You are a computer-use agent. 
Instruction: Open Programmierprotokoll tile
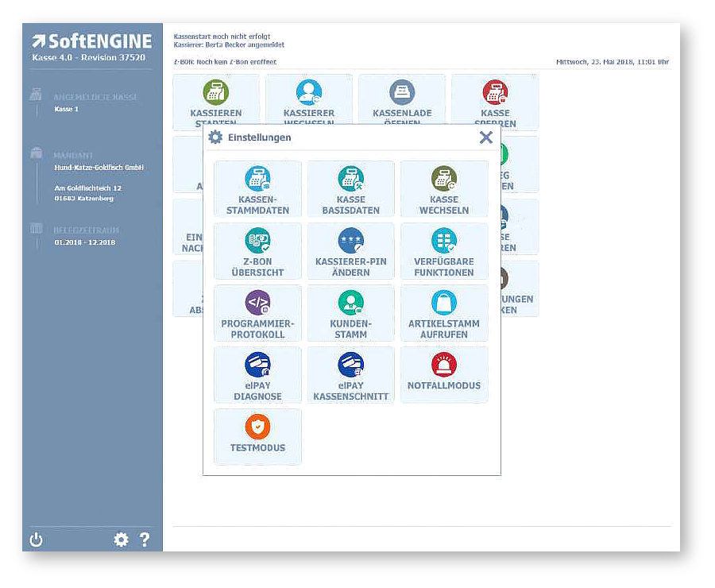coord(257,313)
